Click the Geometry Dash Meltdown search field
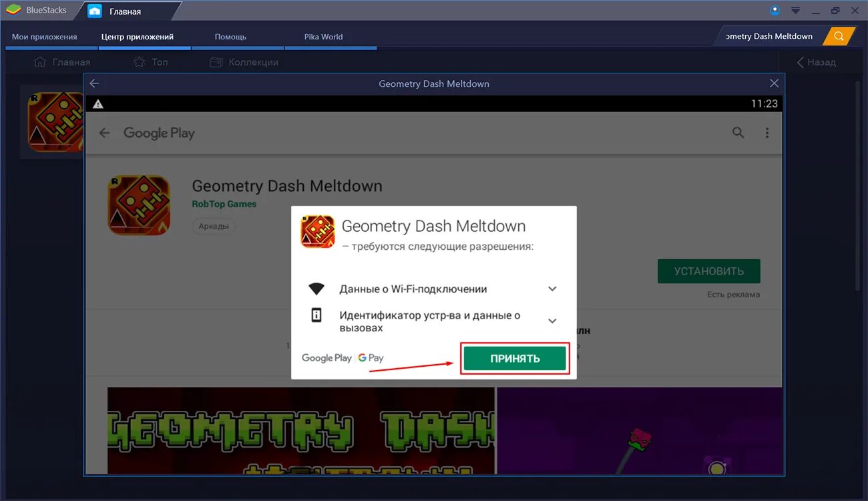The width and height of the screenshot is (868, 501). (769, 36)
